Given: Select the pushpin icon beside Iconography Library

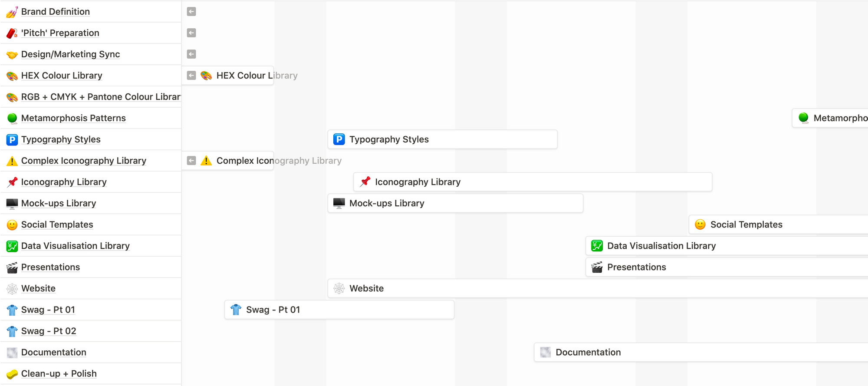Looking at the screenshot, I should [12, 181].
